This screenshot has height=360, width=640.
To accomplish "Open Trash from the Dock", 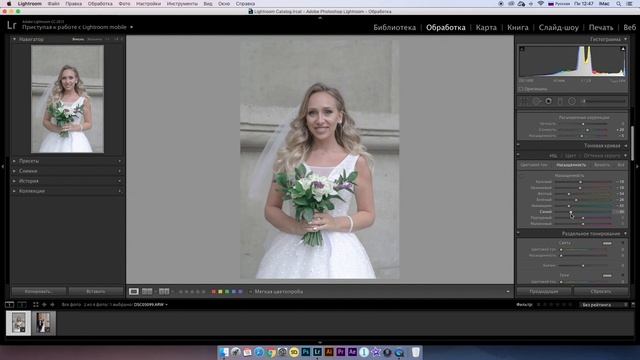I will tap(416, 352).
